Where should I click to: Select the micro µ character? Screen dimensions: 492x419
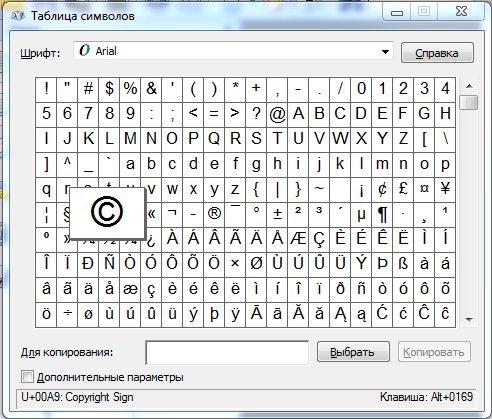[361, 214]
